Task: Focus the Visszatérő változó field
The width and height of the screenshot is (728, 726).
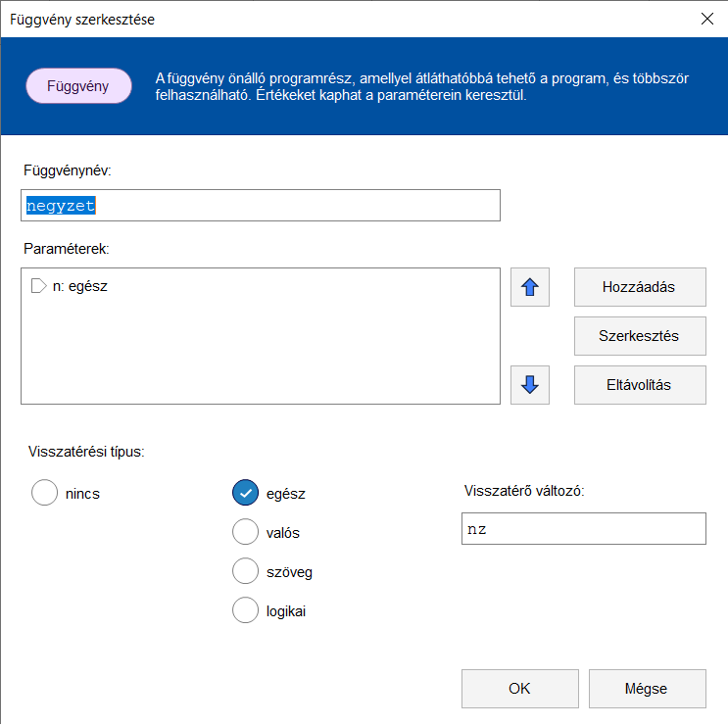Action: (x=583, y=528)
